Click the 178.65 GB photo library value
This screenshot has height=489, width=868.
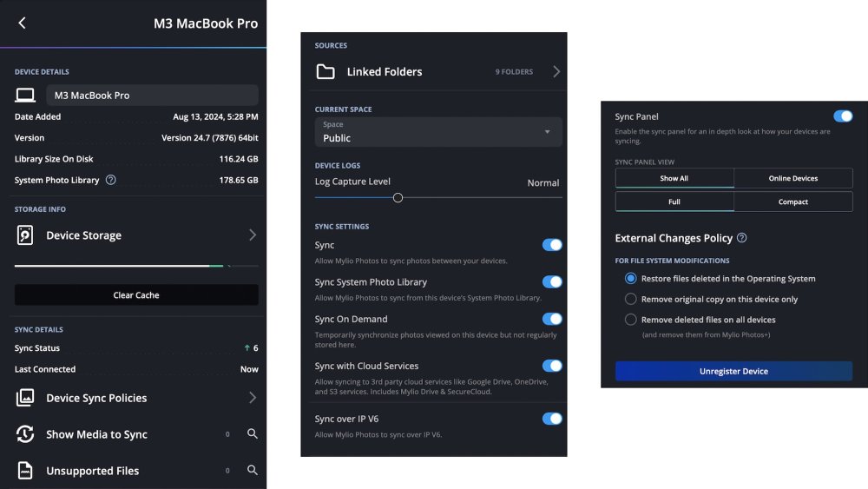[x=239, y=180]
